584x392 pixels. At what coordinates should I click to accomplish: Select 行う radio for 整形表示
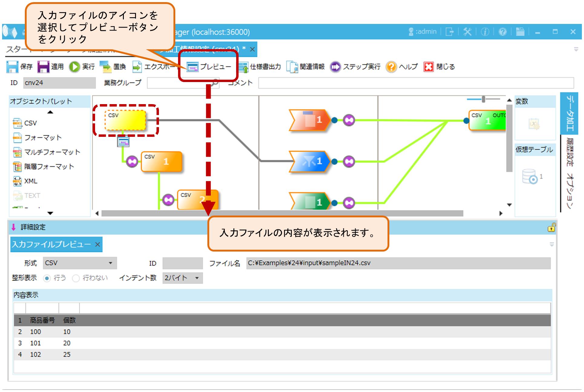[x=47, y=278]
